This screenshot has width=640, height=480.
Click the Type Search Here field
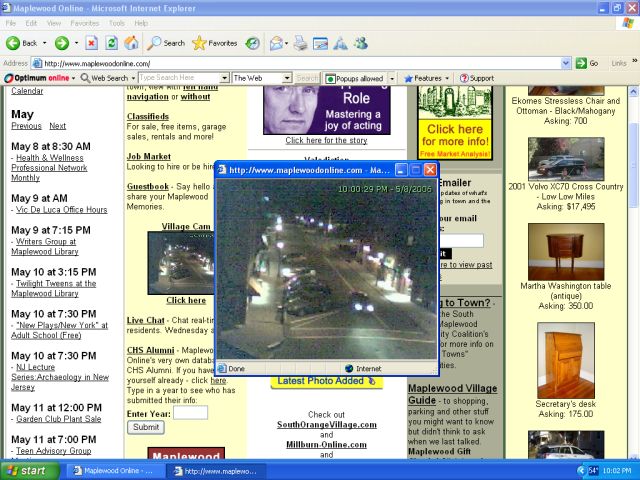click(x=179, y=78)
